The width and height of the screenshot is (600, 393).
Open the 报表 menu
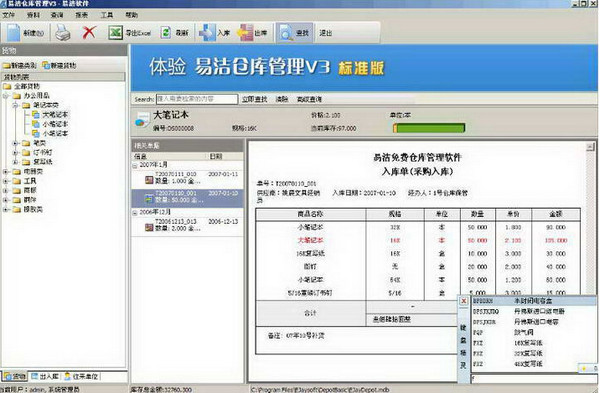click(81, 15)
